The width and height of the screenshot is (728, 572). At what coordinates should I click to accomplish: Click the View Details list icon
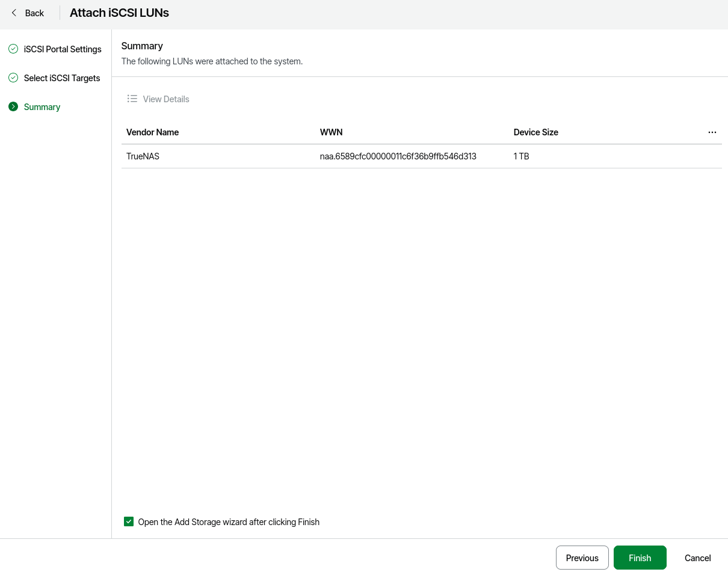click(132, 99)
